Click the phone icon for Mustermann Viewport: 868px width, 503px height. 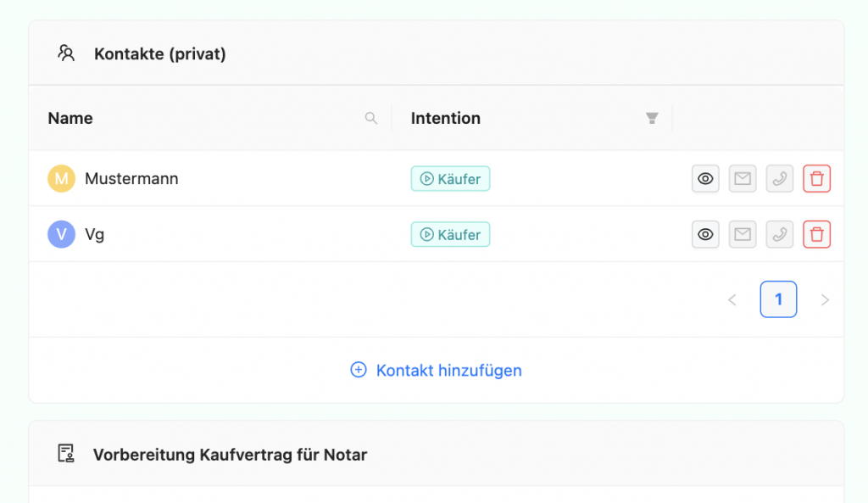pyautogui.click(x=780, y=179)
